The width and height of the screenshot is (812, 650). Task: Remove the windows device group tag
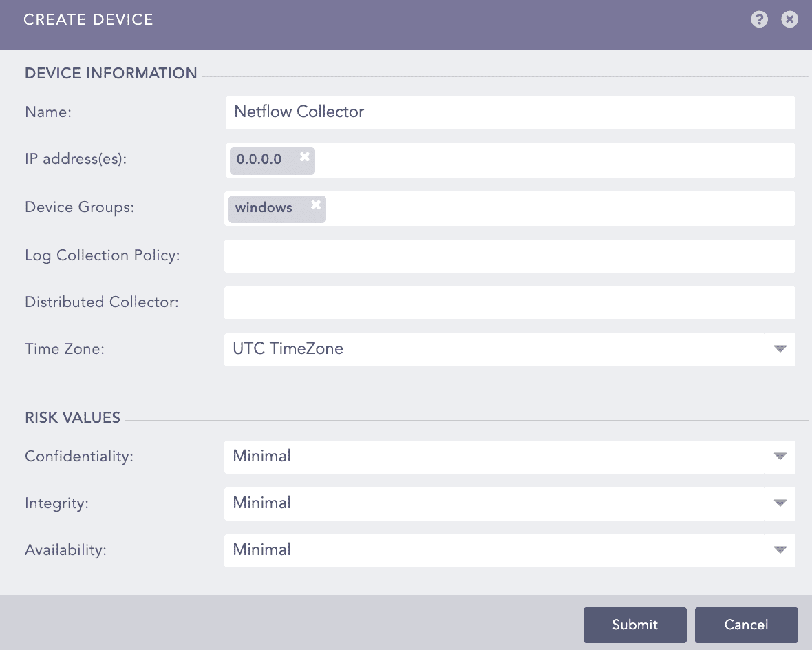(315, 205)
